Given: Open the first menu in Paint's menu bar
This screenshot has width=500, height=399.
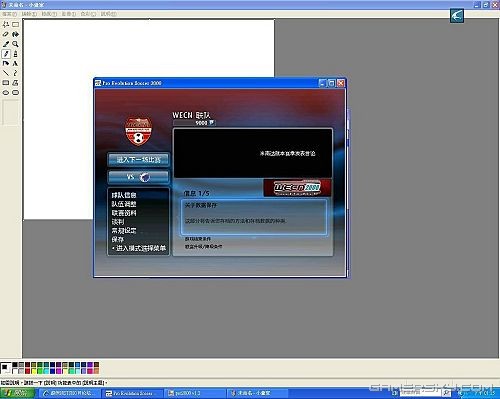Looking at the screenshot, I should pyautogui.click(x=9, y=14).
